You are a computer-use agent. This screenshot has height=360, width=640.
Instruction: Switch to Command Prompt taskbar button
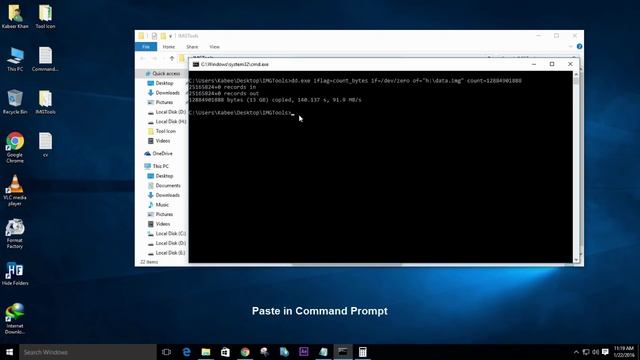click(343, 352)
